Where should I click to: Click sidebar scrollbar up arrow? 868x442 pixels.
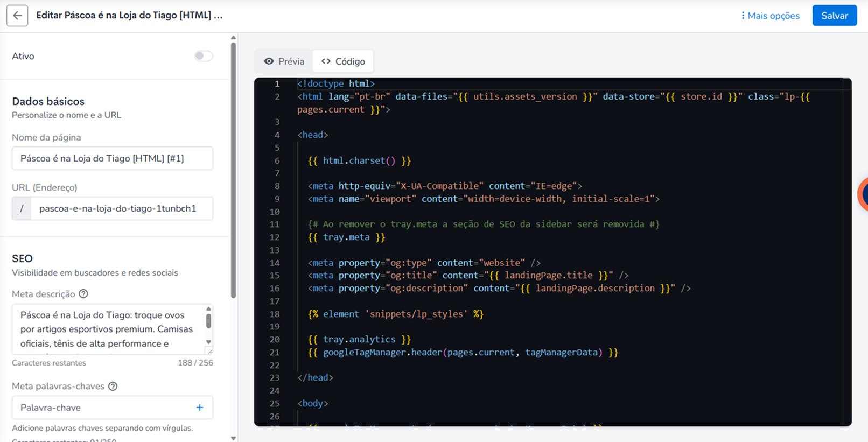[233, 38]
